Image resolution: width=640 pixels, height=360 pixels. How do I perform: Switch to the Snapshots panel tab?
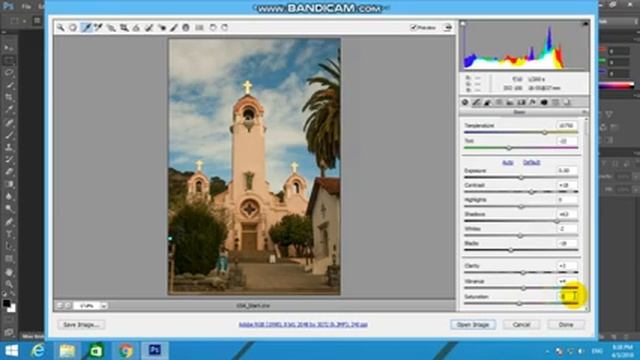(x=567, y=102)
